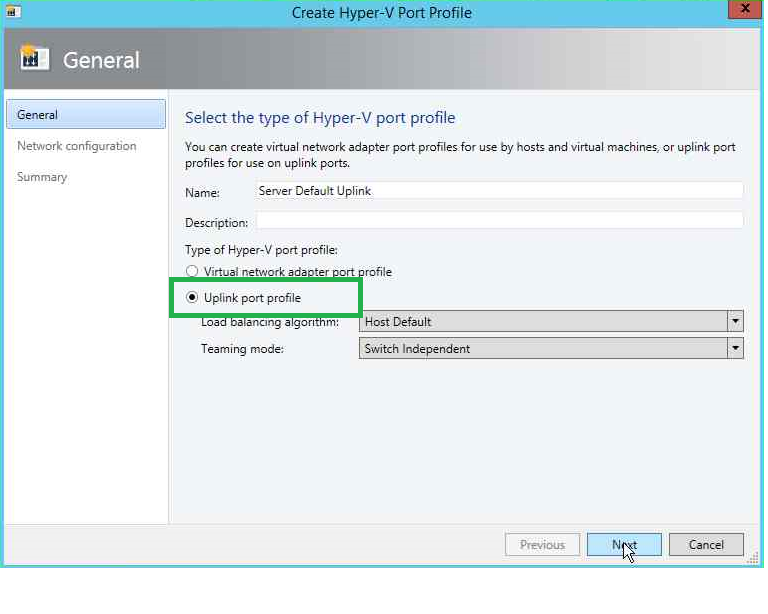Image resolution: width=768 pixels, height=614 pixels.
Task: Go to the Network configuration page
Action: (x=77, y=146)
